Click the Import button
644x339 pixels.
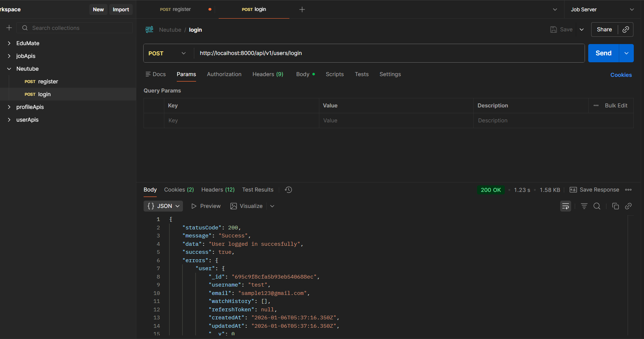pyautogui.click(x=121, y=9)
